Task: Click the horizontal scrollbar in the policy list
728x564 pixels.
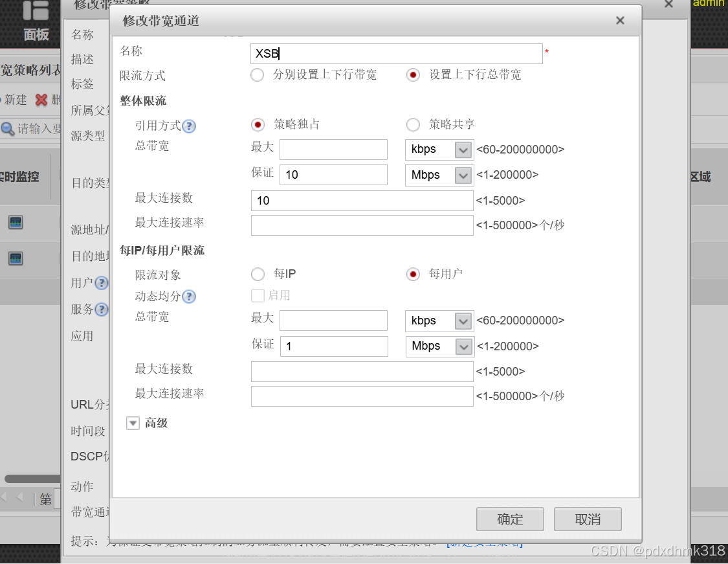Action: tap(32, 479)
